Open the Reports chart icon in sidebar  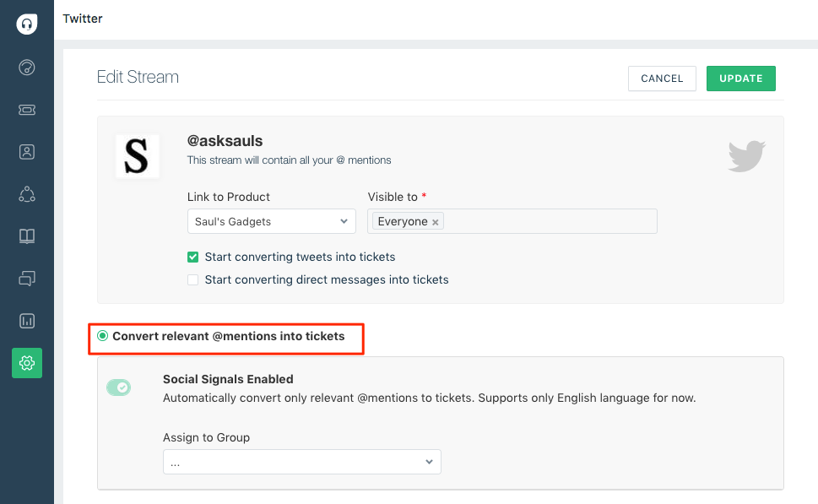pyautogui.click(x=27, y=321)
